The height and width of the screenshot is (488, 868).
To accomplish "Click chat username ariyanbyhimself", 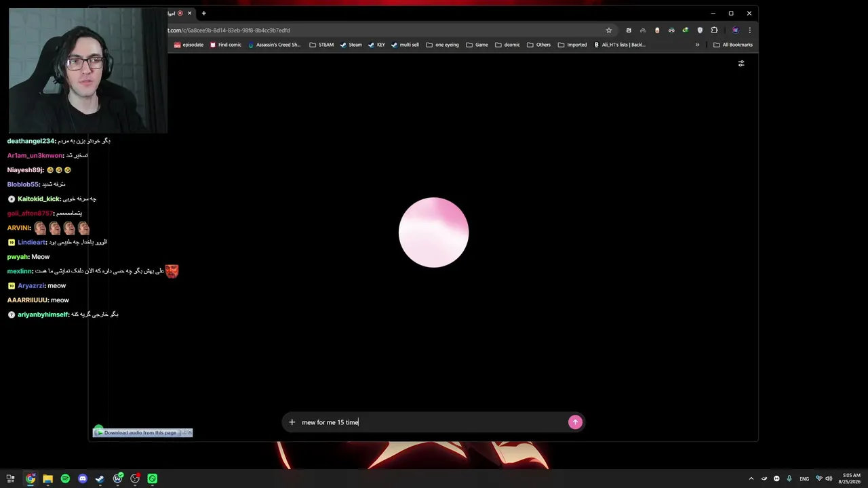I will click(x=43, y=314).
